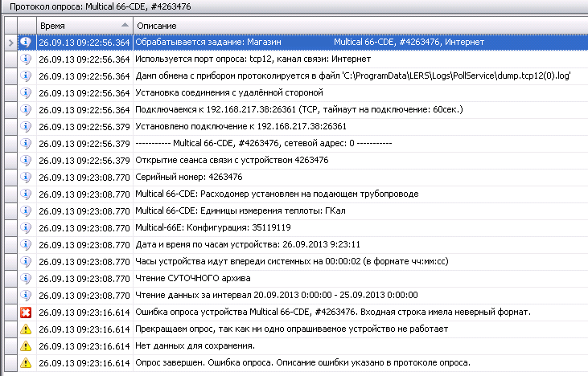Click warning icon of 'Прекращаем опрос' row
This screenshot has height=376, width=588.
pos(26,329)
